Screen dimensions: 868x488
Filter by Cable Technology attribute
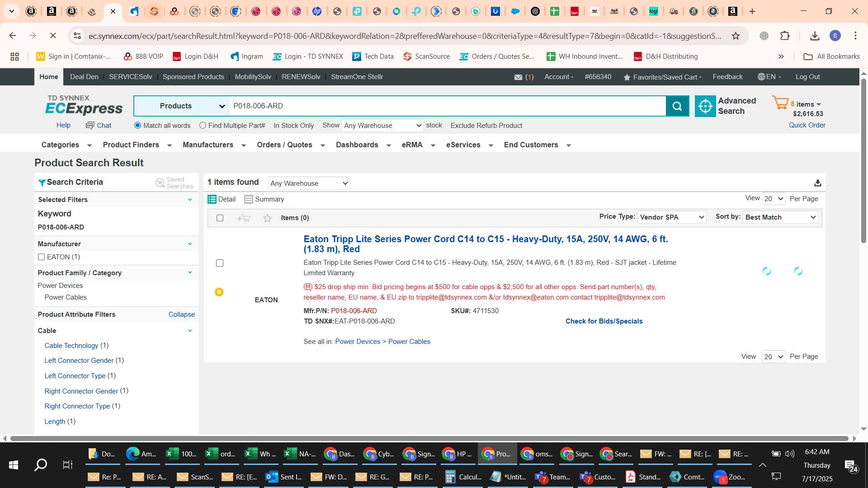(x=71, y=346)
